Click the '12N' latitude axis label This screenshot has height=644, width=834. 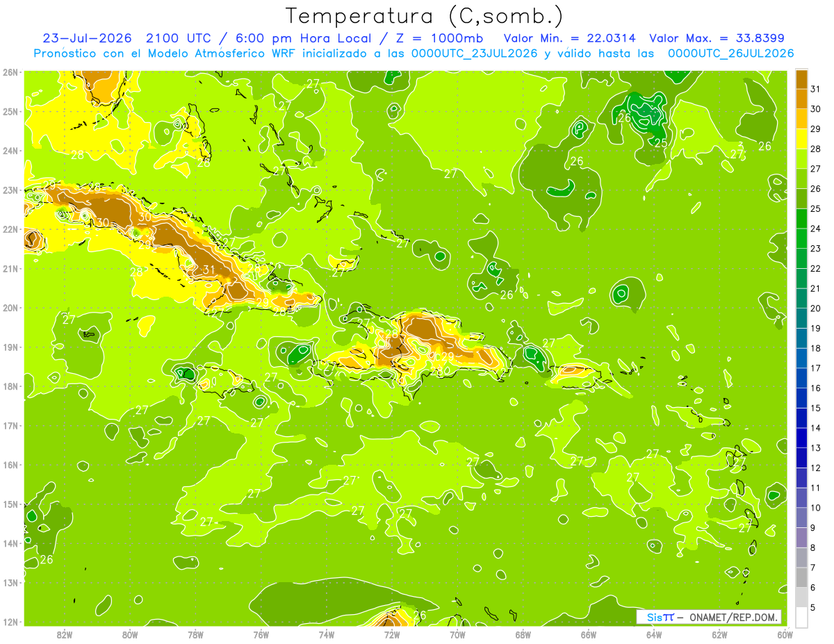tap(10, 622)
